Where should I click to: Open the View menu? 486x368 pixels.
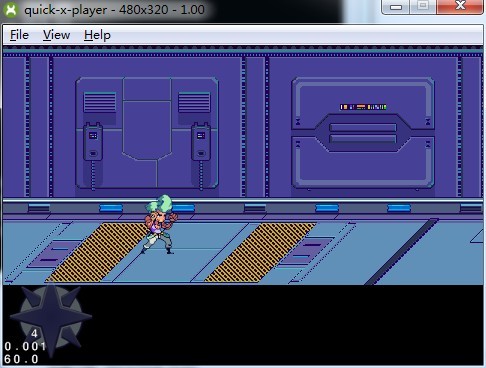(56, 35)
